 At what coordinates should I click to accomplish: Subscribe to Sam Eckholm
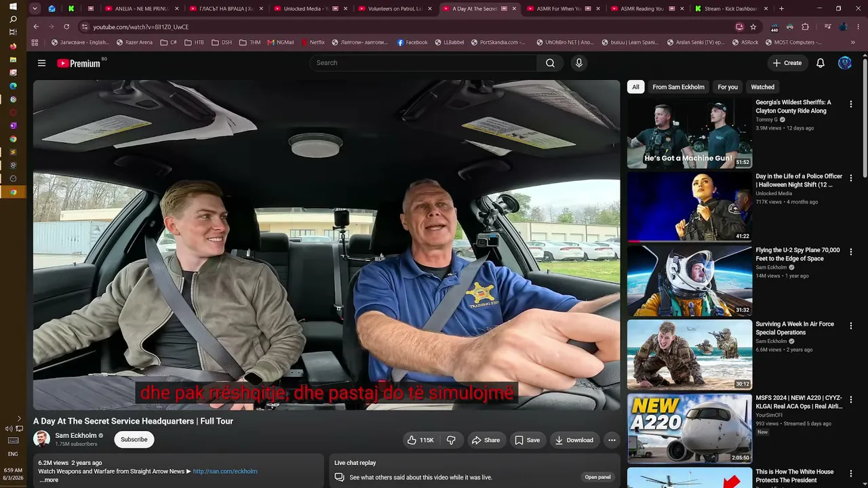coord(134,439)
